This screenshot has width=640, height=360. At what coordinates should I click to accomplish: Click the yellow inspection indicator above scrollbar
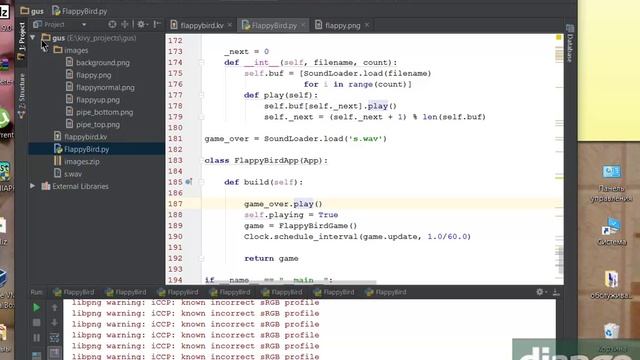click(x=559, y=38)
